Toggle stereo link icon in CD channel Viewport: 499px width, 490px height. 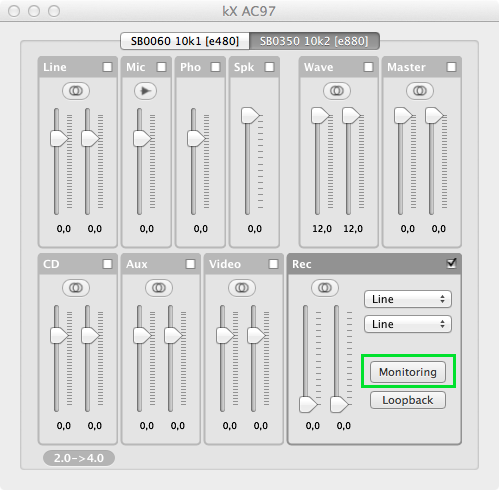[x=76, y=287]
